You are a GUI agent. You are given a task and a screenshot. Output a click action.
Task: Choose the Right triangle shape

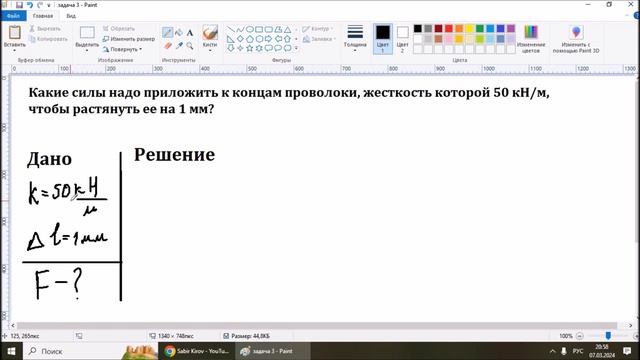pos(231,39)
